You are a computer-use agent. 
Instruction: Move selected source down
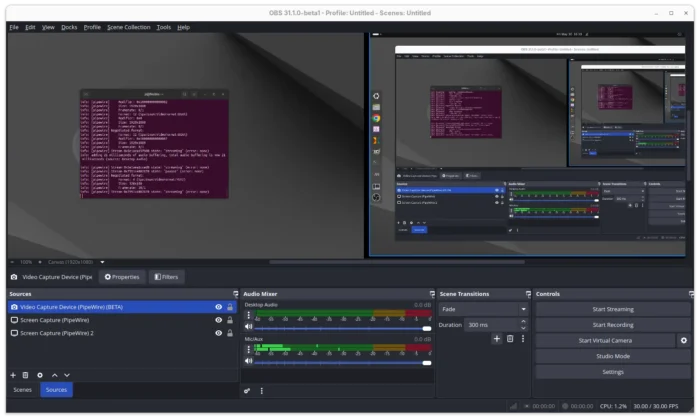point(67,375)
